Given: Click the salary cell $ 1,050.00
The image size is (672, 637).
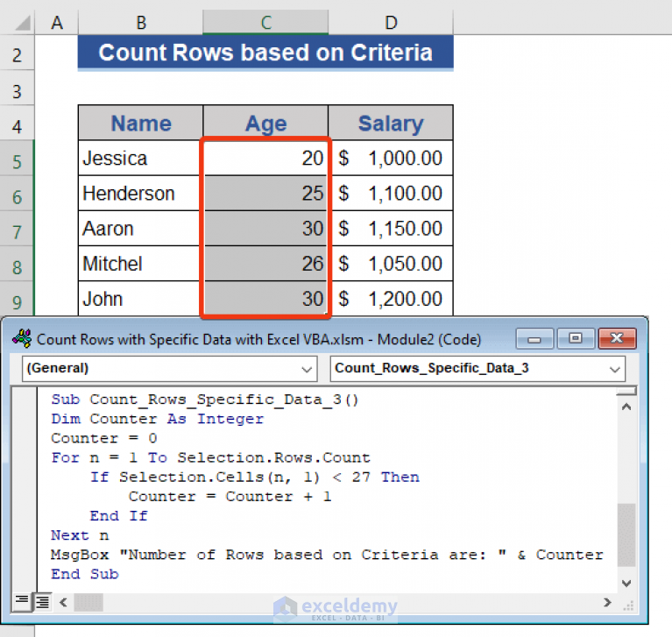Looking at the screenshot, I should point(391,264).
